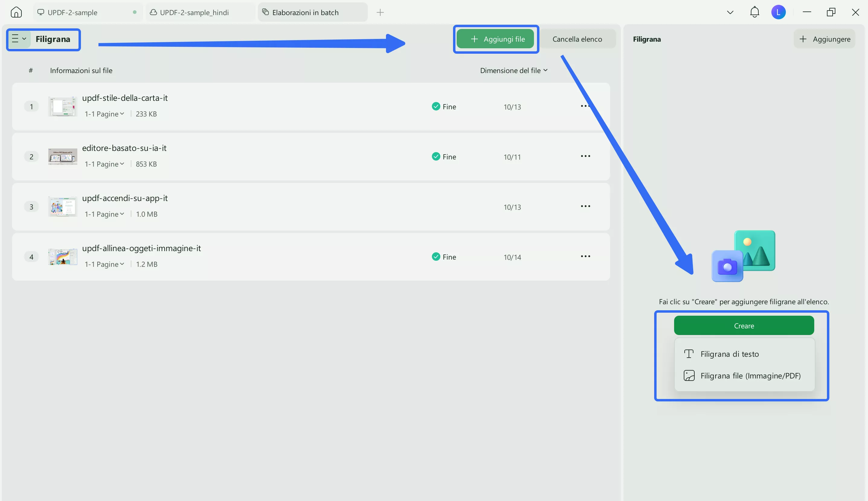Open three-dots menu for updf-allinea-oggeti-immagine-it
Viewport: 868px width, 501px height.
(585, 256)
